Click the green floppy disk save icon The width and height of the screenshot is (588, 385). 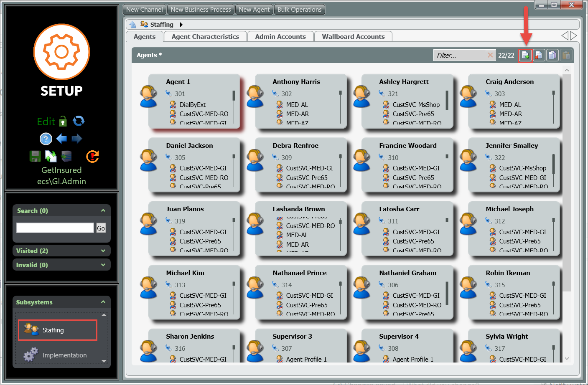tap(35, 156)
